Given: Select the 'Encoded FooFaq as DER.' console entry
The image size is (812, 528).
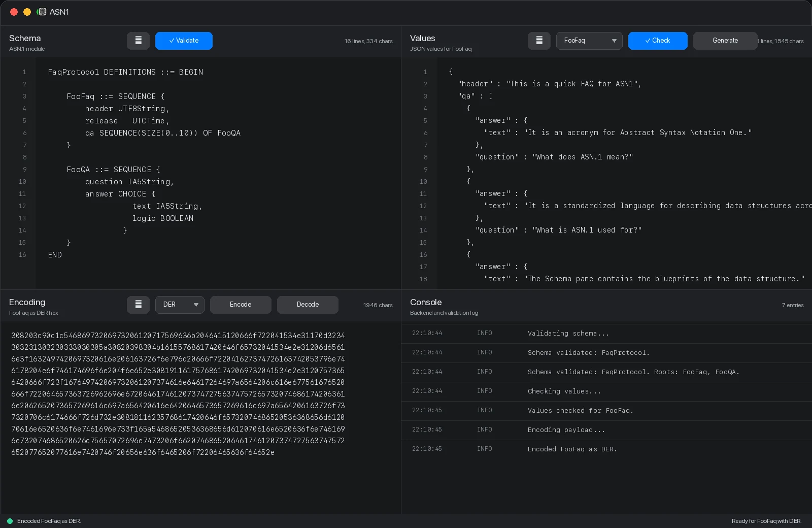Looking at the screenshot, I should tap(606, 449).
